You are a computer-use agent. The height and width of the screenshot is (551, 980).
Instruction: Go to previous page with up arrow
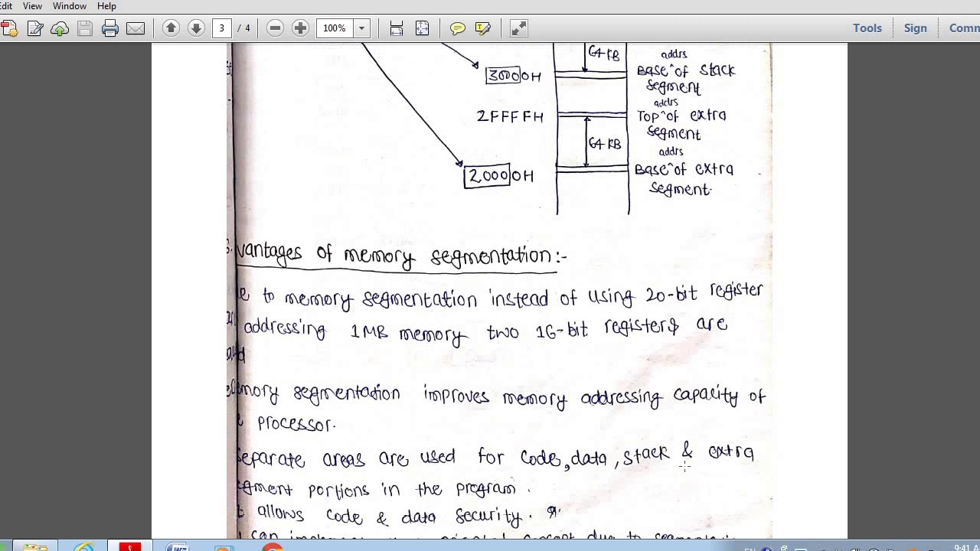click(x=171, y=28)
